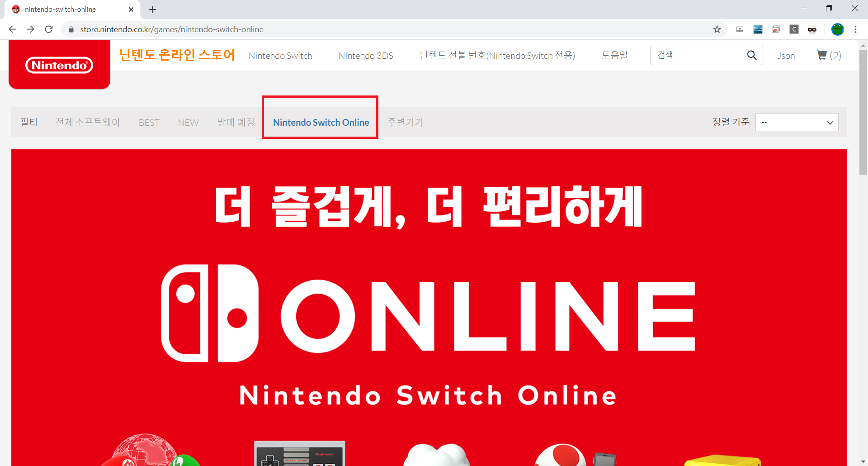Minimize the browser window
The image size is (868, 466).
[x=803, y=9]
